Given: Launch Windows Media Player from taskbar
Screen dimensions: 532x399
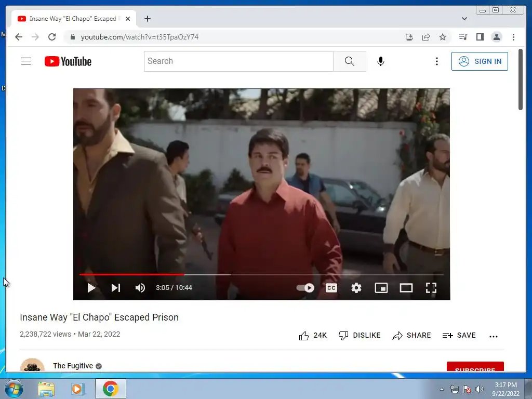Looking at the screenshot, I should [x=77, y=389].
